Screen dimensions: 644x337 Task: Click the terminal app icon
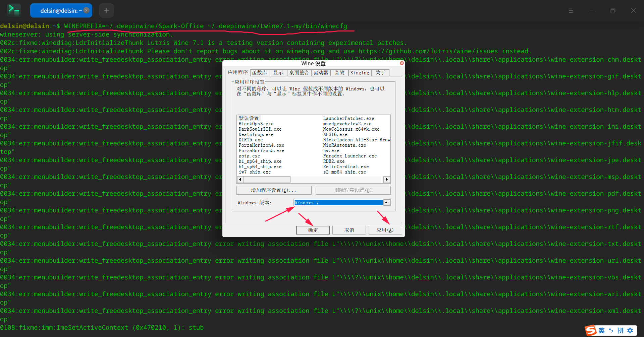coord(14,10)
